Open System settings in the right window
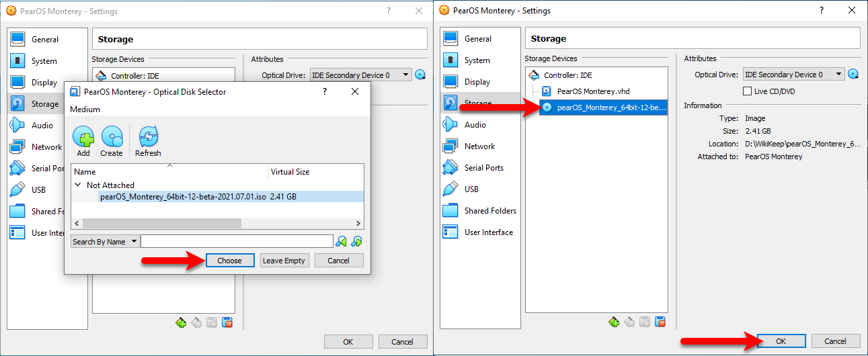The width and height of the screenshot is (868, 356). pyautogui.click(x=480, y=60)
